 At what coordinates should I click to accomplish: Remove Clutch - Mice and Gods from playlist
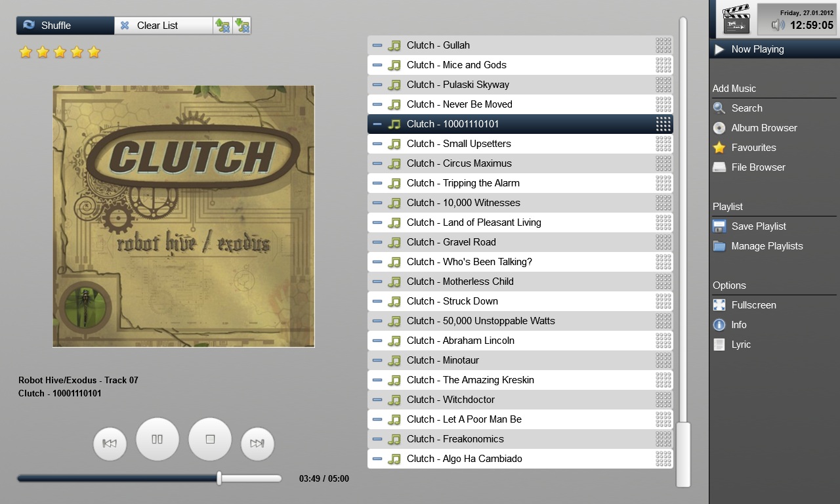click(x=377, y=65)
